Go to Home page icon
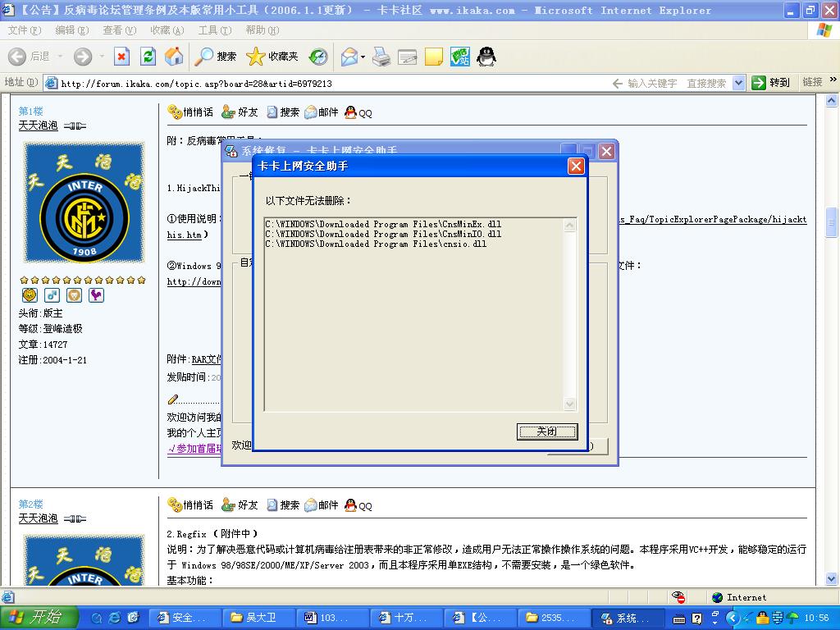This screenshot has width=840, height=630. (174, 57)
